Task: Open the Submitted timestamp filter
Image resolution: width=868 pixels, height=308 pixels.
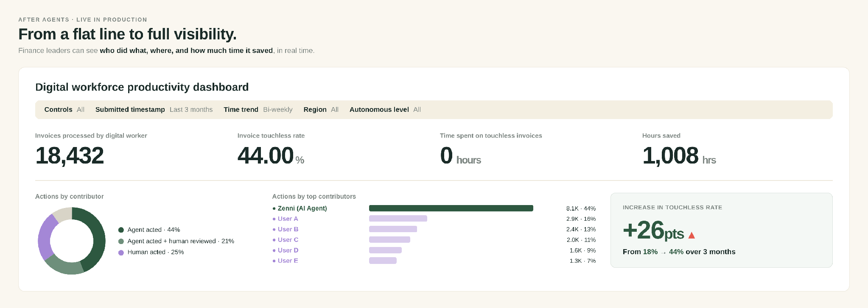Action: click(x=154, y=109)
